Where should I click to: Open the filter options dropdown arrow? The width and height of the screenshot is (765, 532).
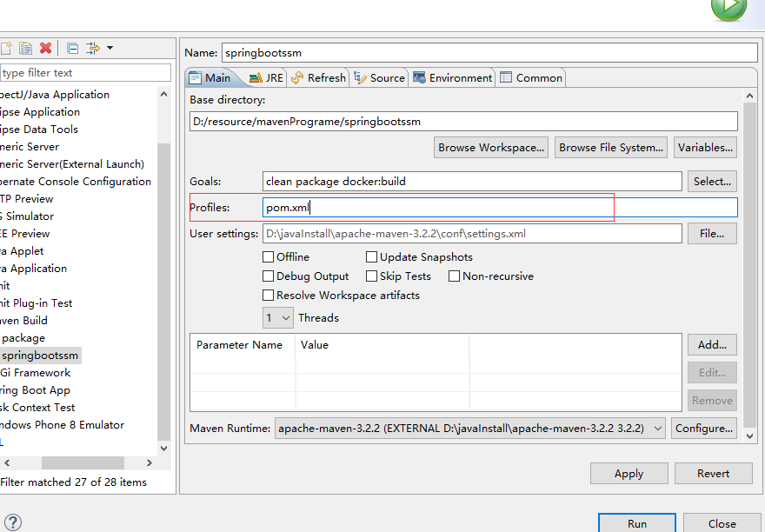[110, 48]
